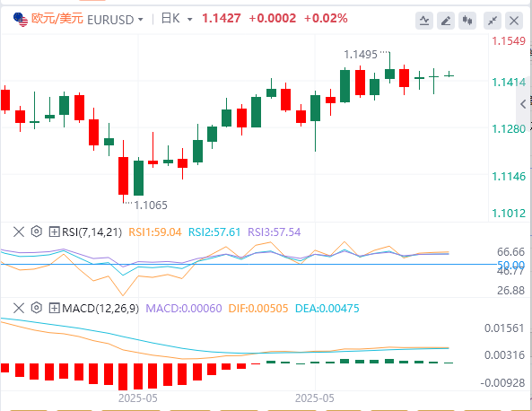Select the pencil drawing tool icon
The image size is (532, 411).
446,21
